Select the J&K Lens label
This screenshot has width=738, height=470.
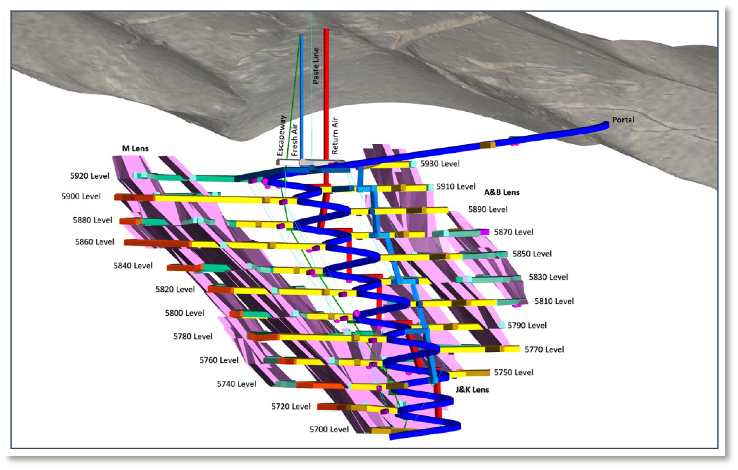(472, 389)
